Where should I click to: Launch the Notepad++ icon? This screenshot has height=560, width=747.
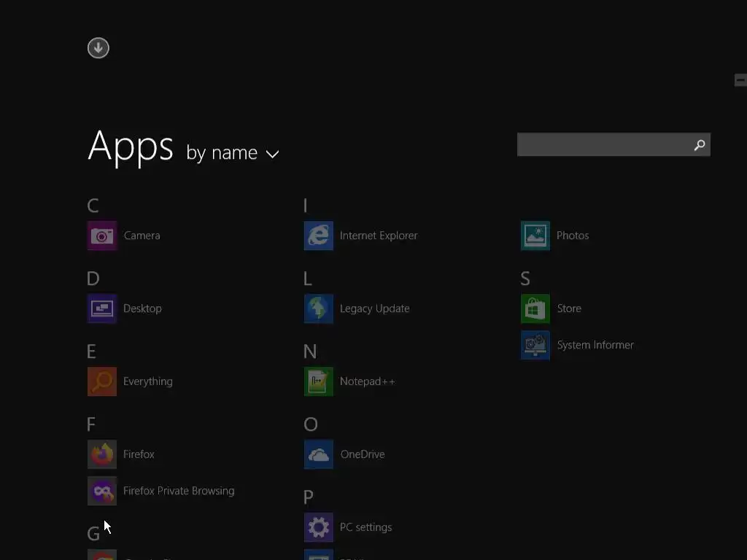(x=319, y=381)
